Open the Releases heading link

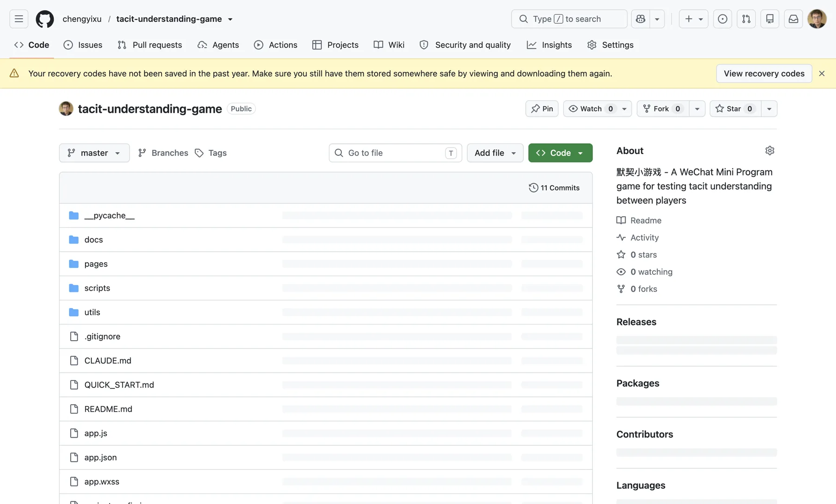pyautogui.click(x=636, y=322)
